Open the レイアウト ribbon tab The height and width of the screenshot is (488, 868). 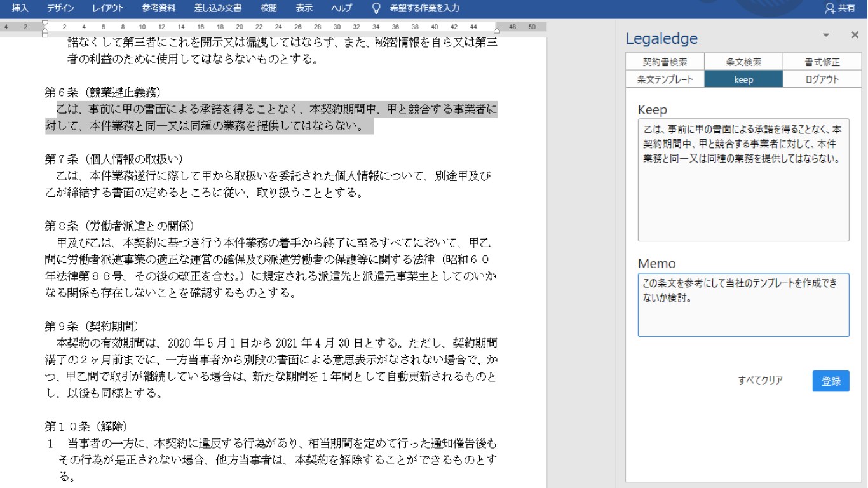tap(108, 8)
